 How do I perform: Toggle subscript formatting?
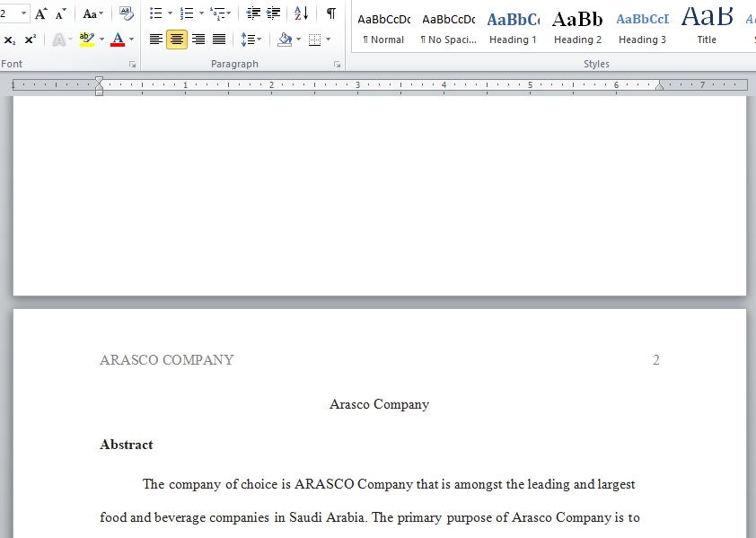pyautogui.click(x=9, y=40)
